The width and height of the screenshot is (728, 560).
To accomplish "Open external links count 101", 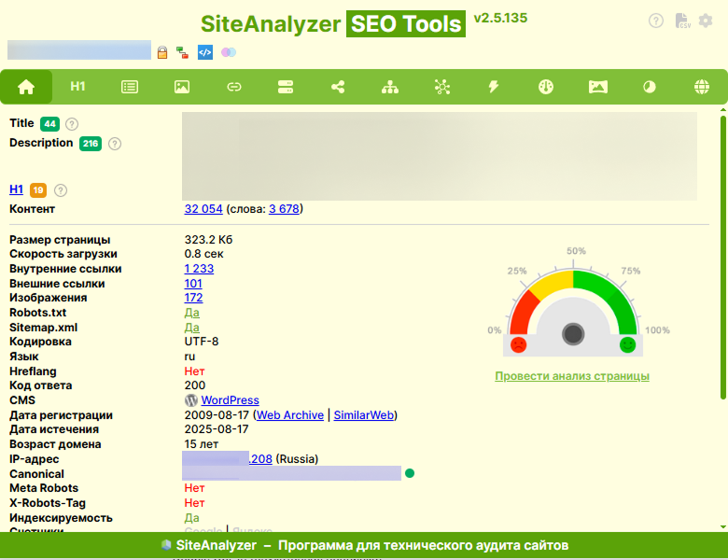I will pyautogui.click(x=193, y=284).
